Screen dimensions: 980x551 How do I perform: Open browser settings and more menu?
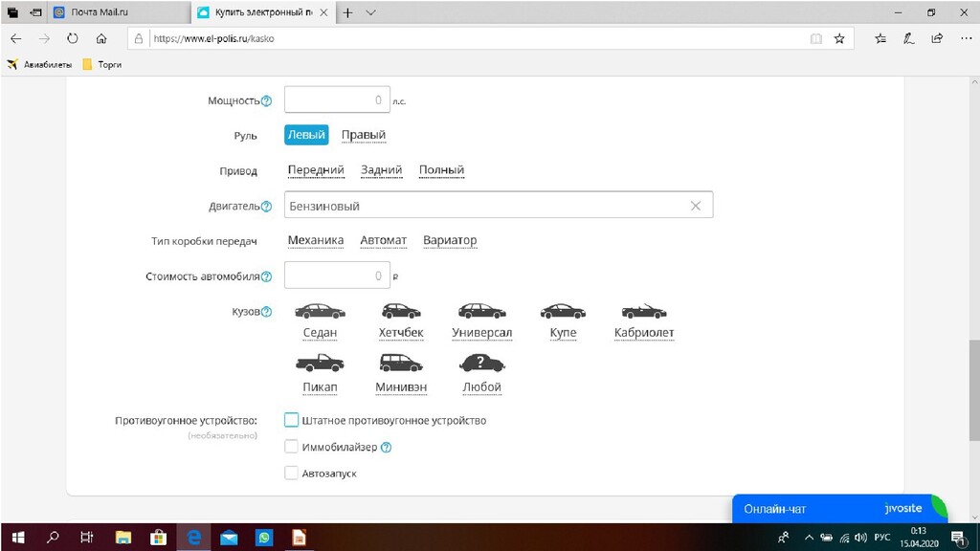(x=967, y=38)
